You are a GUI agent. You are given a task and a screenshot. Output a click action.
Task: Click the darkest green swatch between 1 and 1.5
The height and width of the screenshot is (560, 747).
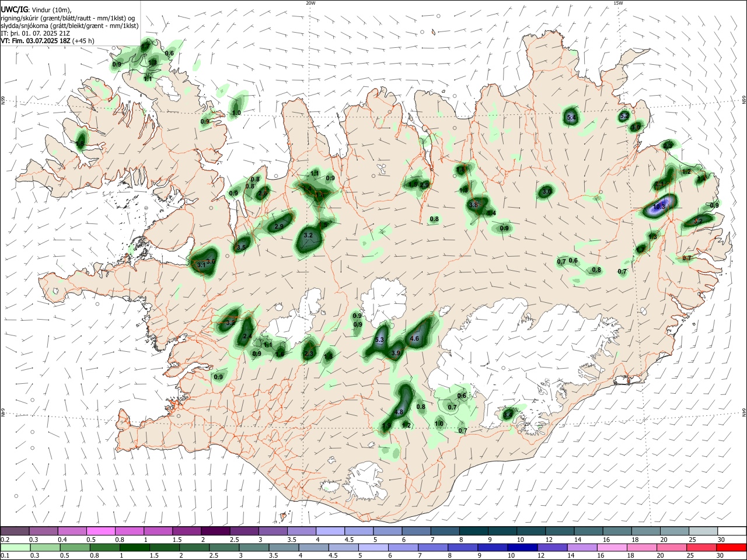coord(135,547)
